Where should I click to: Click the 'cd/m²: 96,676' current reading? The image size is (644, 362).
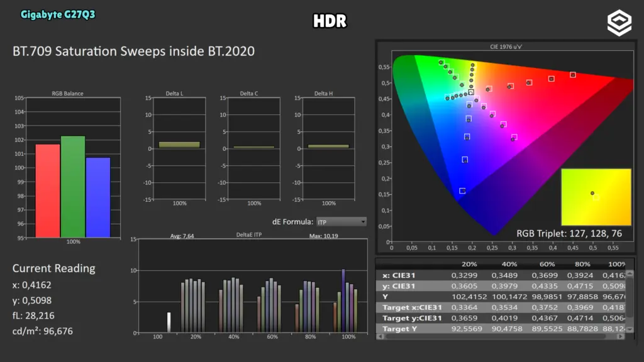coord(43,331)
